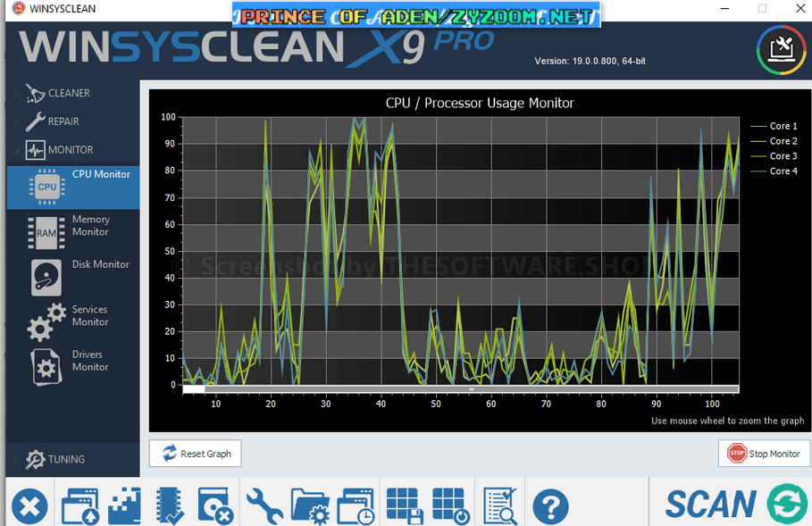Collapse the MONITOR tree arrow
The height and width of the screenshot is (526, 812).
(x=17, y=151)
